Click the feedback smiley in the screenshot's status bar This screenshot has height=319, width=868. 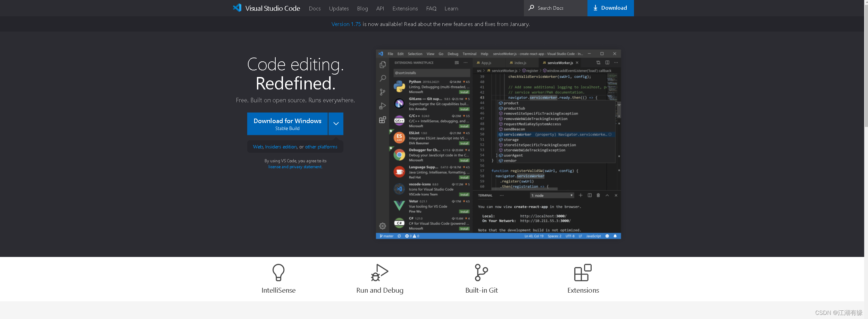(607, 236)
